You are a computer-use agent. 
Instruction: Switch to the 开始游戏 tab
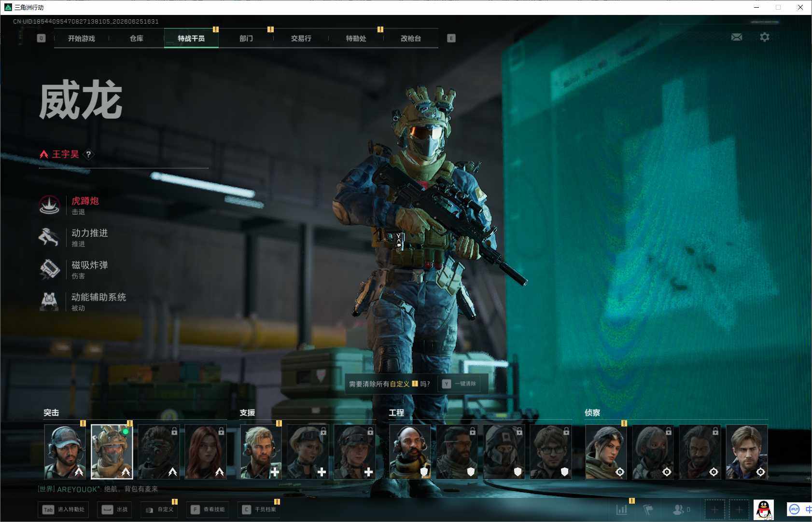82,38
